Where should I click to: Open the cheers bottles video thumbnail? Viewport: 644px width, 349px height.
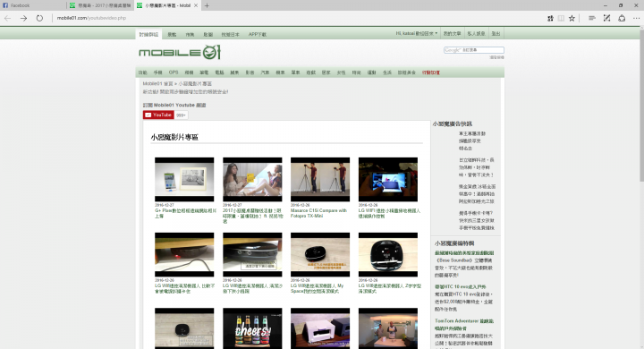pyautogui.click(x=252, y=328)
